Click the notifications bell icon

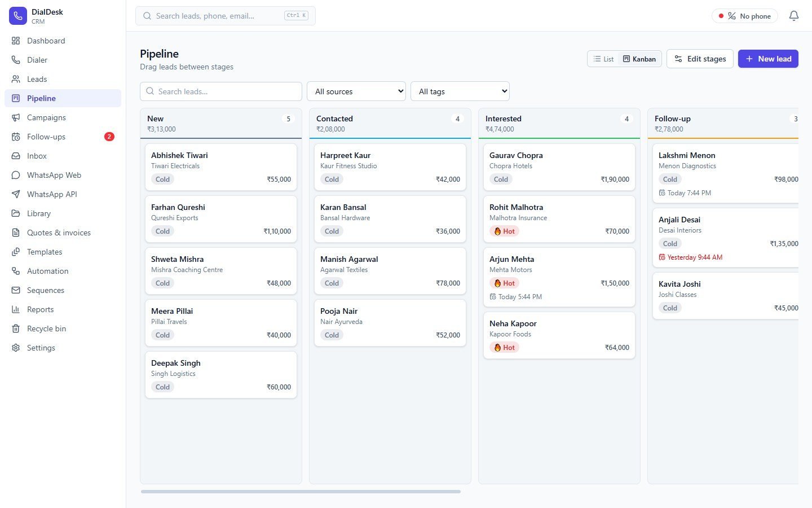point(794,16)
